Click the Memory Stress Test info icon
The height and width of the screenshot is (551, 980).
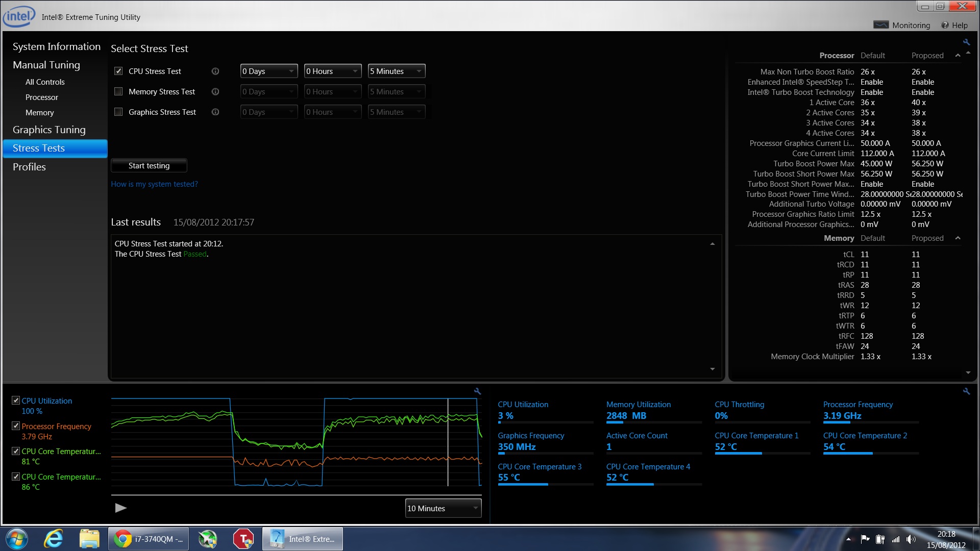click(215, 92)
